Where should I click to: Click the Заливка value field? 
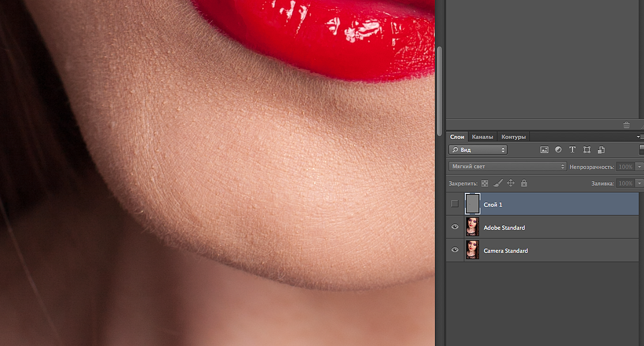point(626,183)
